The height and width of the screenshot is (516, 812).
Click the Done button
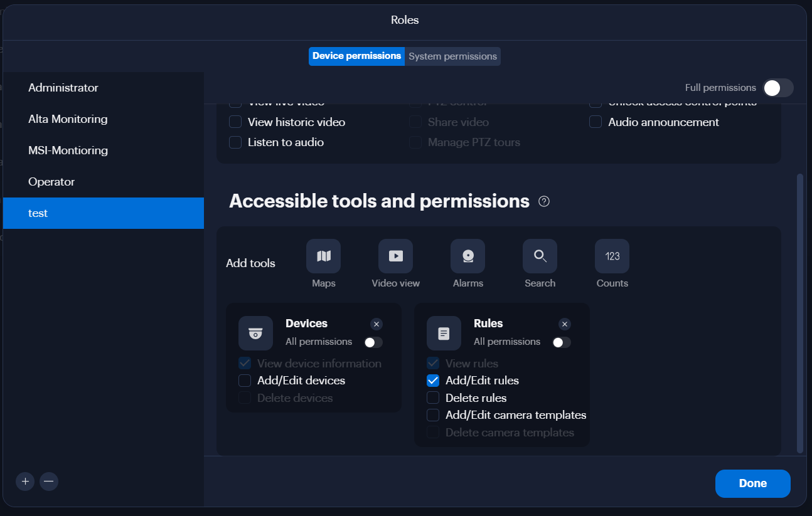752,483
